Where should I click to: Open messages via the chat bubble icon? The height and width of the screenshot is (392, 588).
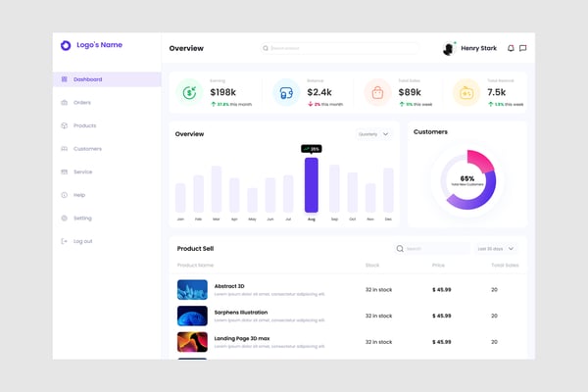[522, 48]
